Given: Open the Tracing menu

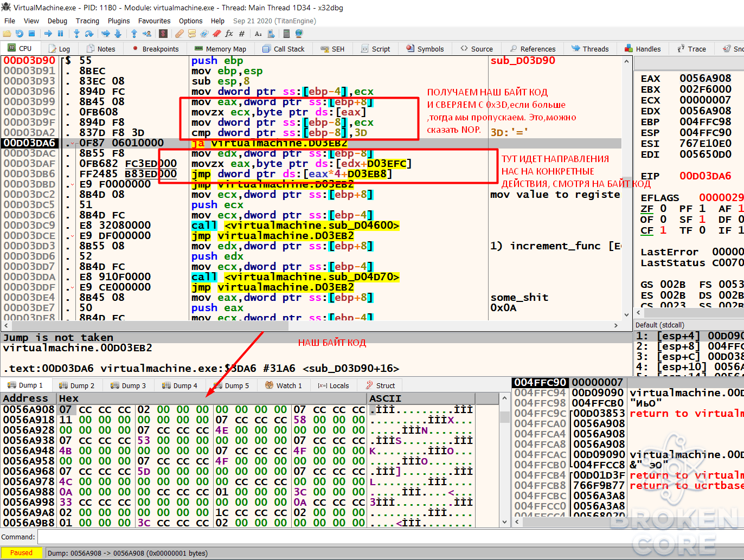Looking at the screenshot, I should pos(87,21).
